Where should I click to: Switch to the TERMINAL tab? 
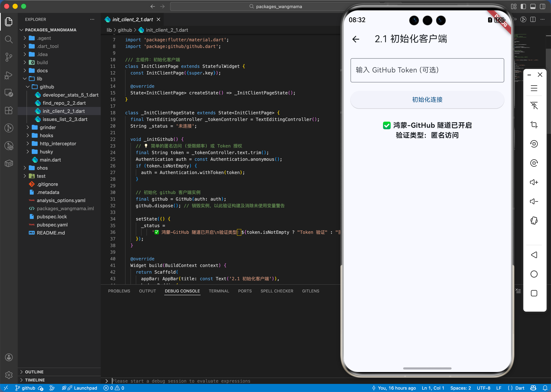[219, 291]
